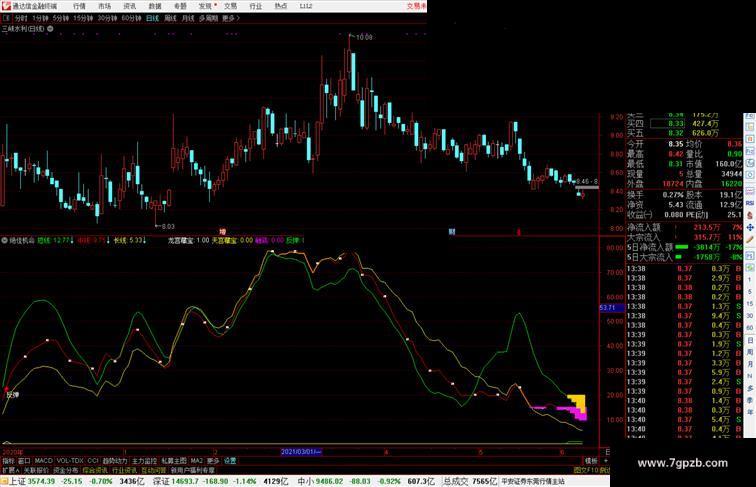The image size is (756, 487).
Task: Select the MACD indicator button
Action: coord(43,461)
